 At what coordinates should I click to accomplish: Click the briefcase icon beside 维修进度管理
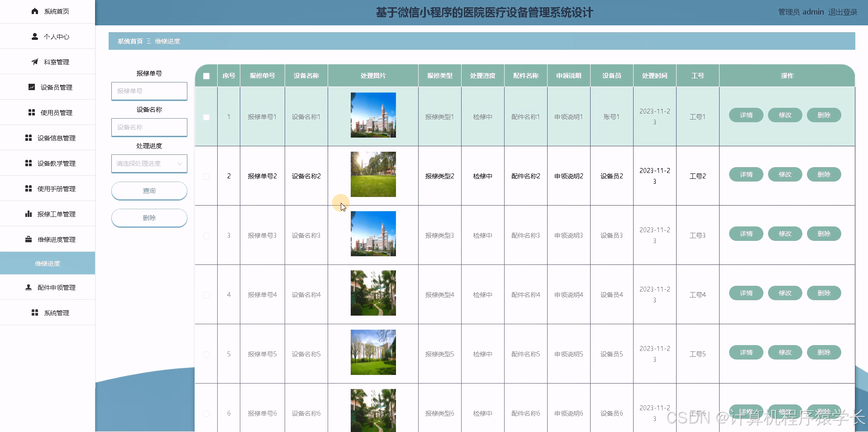[29, 239]
